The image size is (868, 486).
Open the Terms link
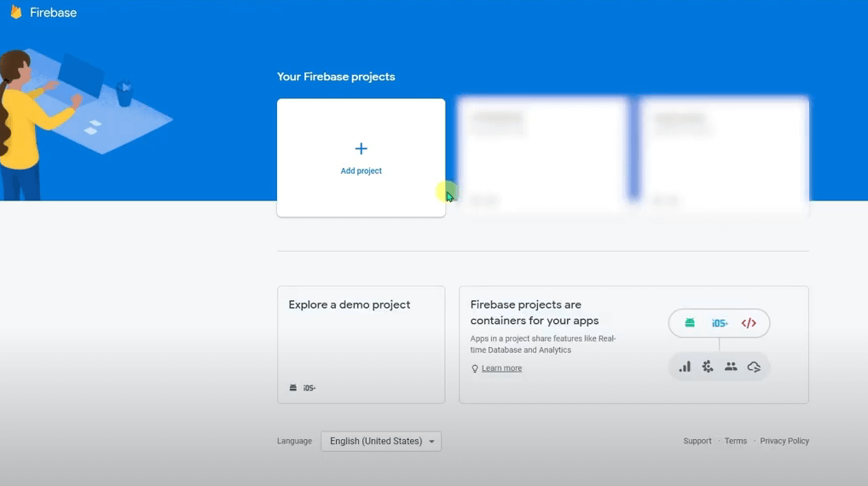pyautogui.click(x=735, y=441)
